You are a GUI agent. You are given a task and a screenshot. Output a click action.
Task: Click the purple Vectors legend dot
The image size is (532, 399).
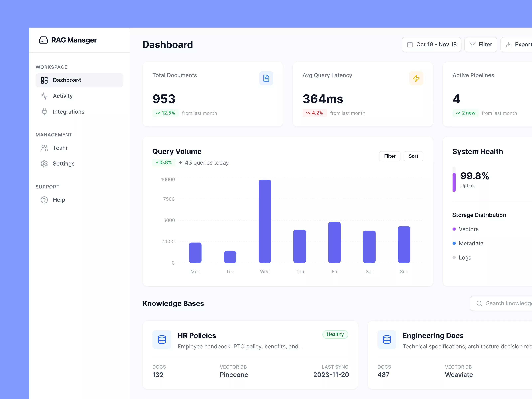454,229
